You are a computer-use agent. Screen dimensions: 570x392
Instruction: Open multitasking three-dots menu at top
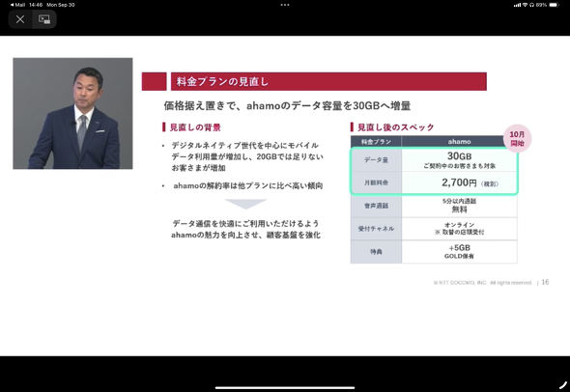pyautogui.click(x=285, y=5)
